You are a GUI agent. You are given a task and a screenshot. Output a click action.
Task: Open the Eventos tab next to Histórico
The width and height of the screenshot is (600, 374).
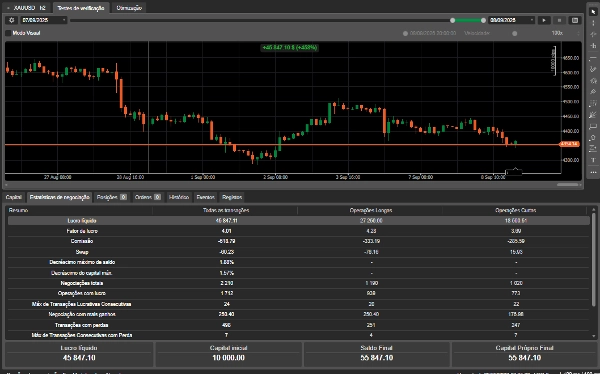tap(205, 197)
